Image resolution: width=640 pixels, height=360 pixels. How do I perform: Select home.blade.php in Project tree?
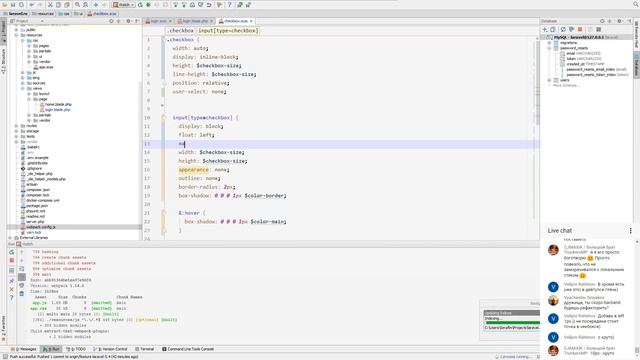[x=58, y=104]
